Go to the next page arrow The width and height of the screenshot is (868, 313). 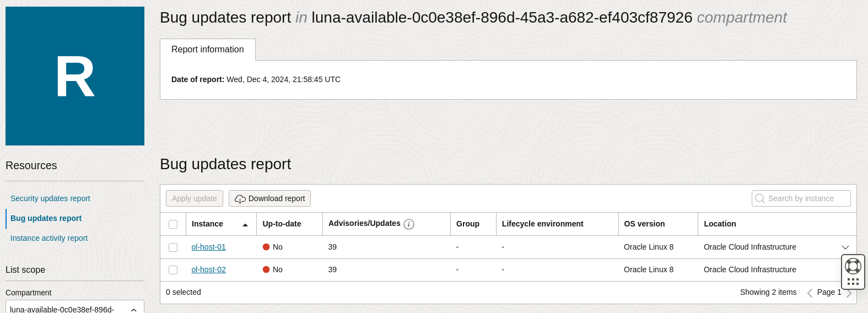(849, 293)
